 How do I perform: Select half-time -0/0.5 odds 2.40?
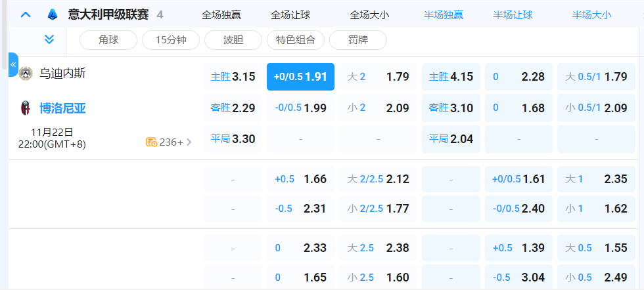tap(518, 209)
